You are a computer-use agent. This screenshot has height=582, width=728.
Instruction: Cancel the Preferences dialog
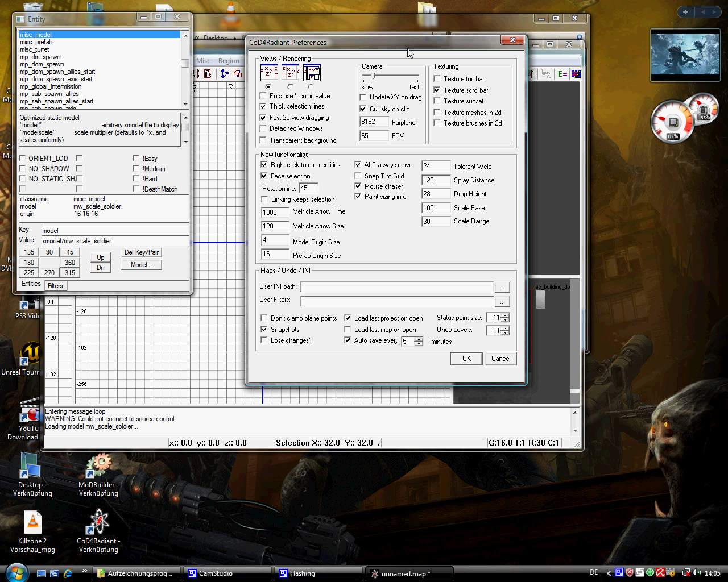pos(500,359)
